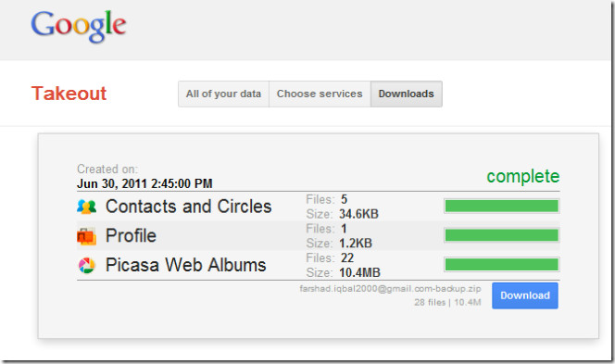Click the Profile progress bar
The image size is (615, 364).
tap(502, 235)
